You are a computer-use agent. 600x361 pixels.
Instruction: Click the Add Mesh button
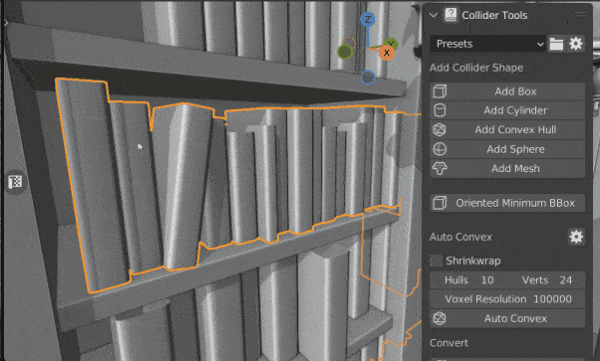(507, 168)
